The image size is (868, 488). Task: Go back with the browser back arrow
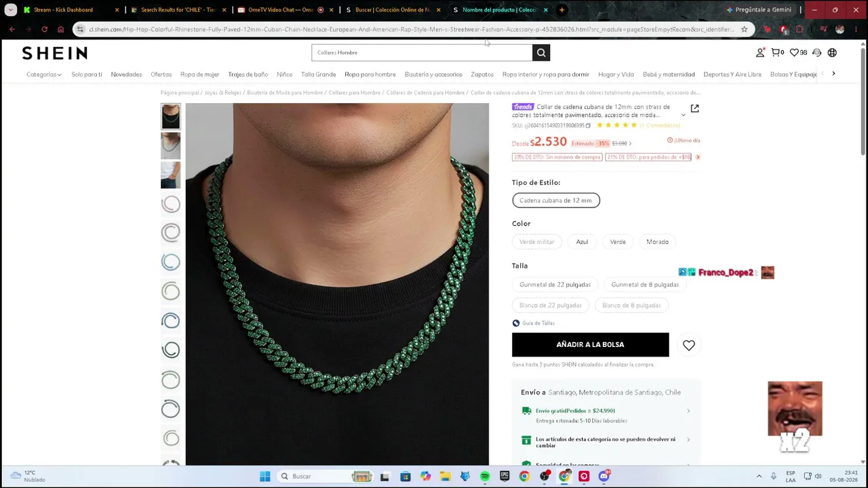(x=12, y=29)
